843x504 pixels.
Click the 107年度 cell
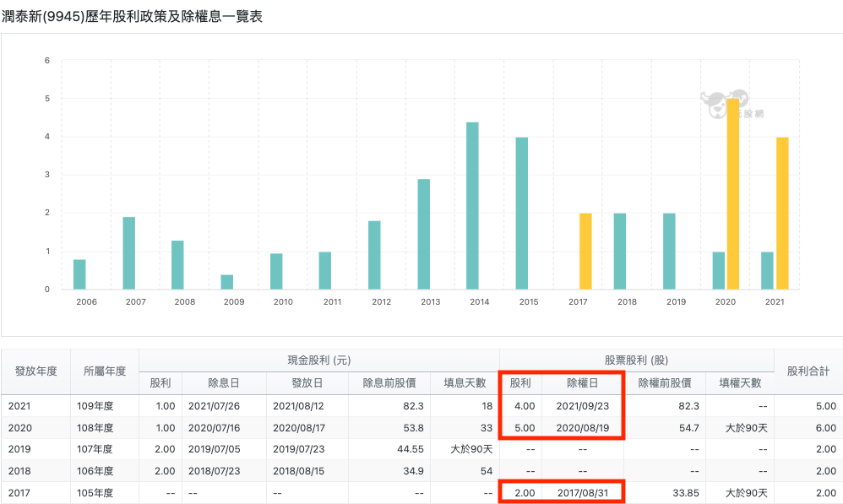[x=104, y=449]
